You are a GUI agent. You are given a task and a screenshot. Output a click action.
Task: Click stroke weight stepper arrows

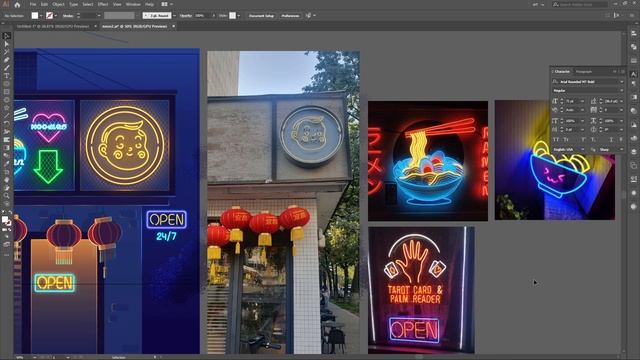(x=79, y=16)
